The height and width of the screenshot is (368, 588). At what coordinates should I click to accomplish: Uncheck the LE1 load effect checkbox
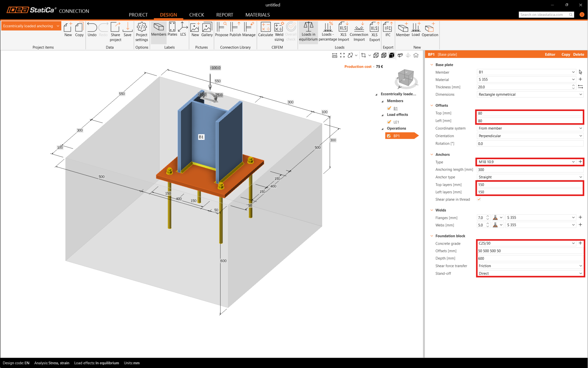click(x=389, y=122)
